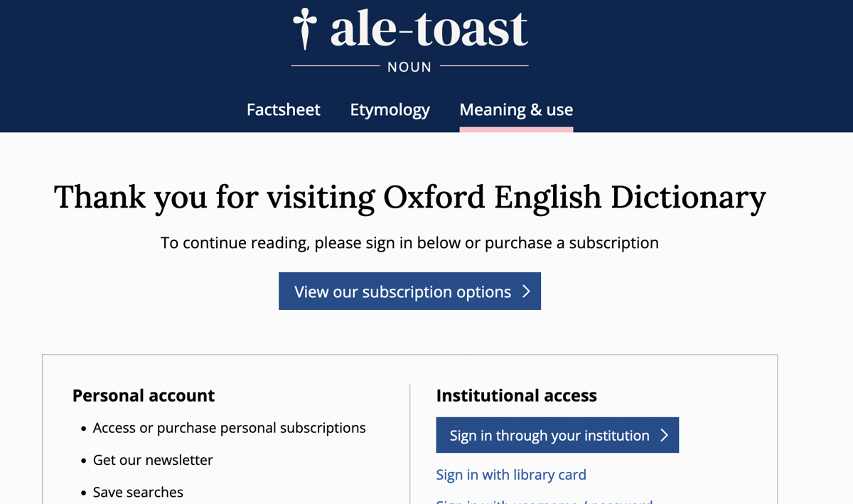Viewport: 853px width, 504px height.
Task: Click the Thank you for visiting heading
Action: point(410,197)
